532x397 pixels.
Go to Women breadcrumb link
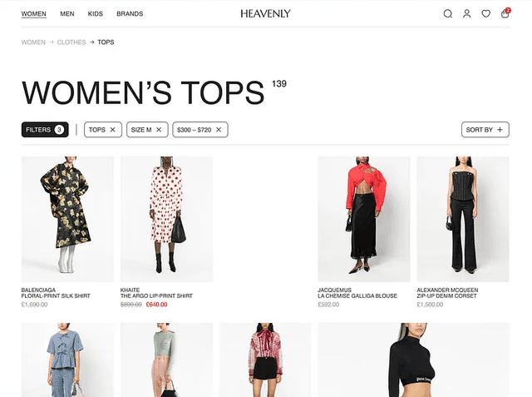coord(33,42)
